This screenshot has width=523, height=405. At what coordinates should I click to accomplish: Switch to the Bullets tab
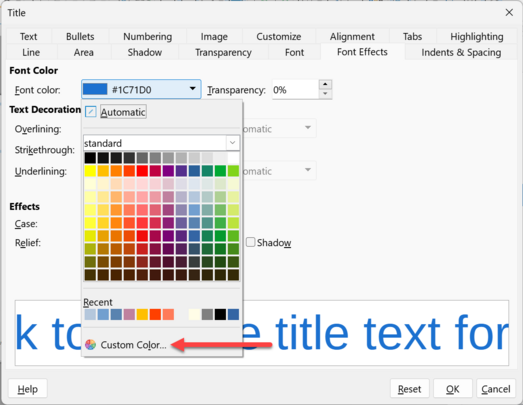click(x=80, y=36)
